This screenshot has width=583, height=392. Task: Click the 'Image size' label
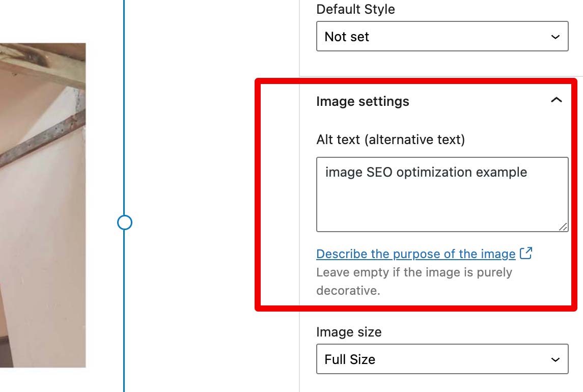point(349,332)
